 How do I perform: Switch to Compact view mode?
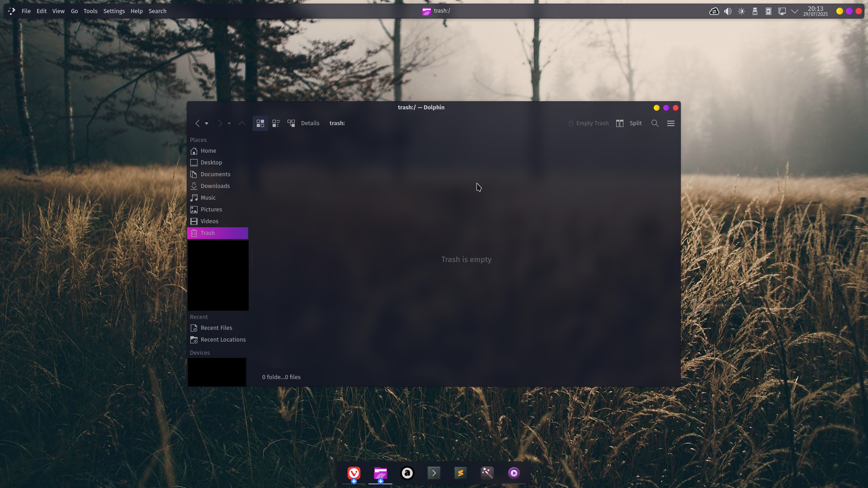click(x=276, y=123)
